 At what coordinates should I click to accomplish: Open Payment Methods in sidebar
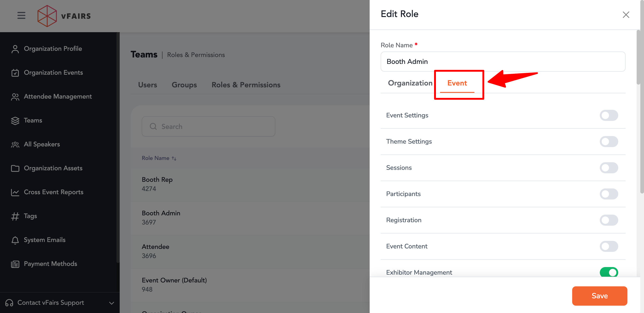click(50, 264)
